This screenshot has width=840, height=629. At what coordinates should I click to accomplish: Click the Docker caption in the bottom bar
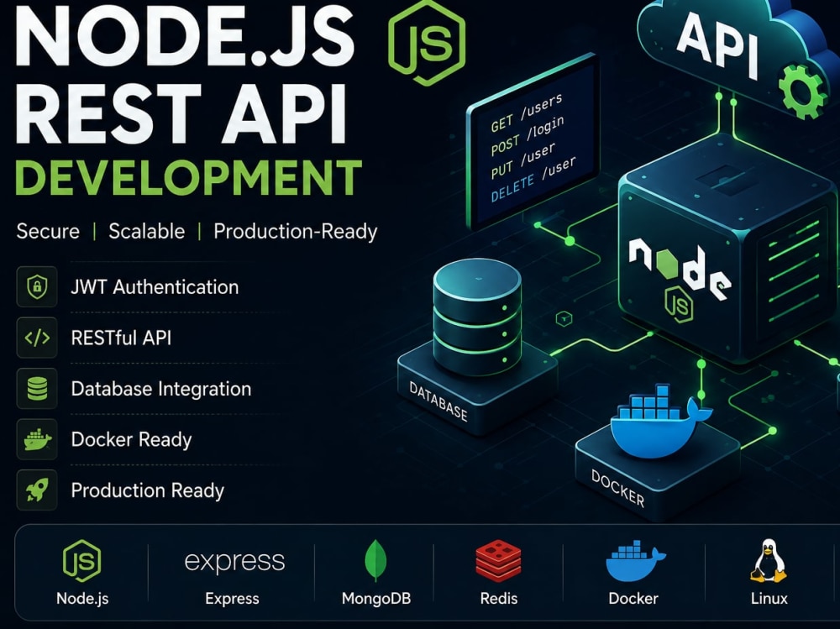pyautogui.click(x=633, y=599)
